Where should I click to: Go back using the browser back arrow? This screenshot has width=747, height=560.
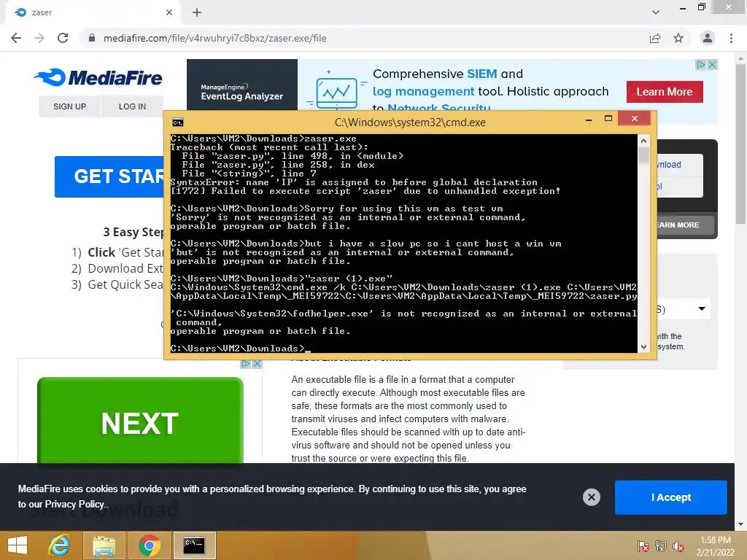pyautogui.click(x=16, y=38)
